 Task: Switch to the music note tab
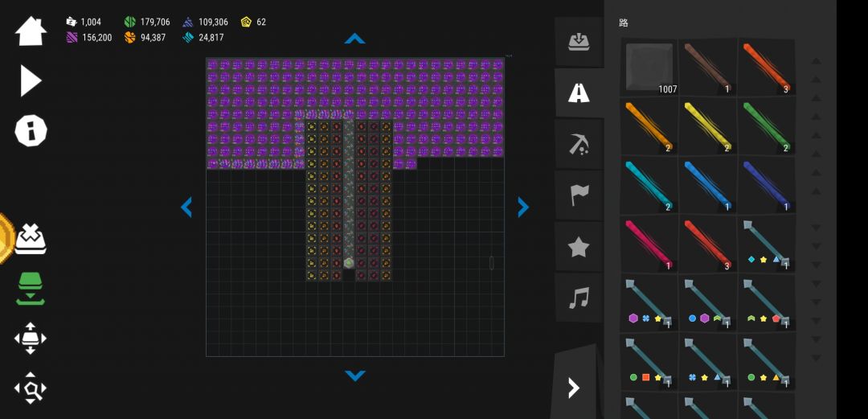pyautogui.click(x=579, y=298)
